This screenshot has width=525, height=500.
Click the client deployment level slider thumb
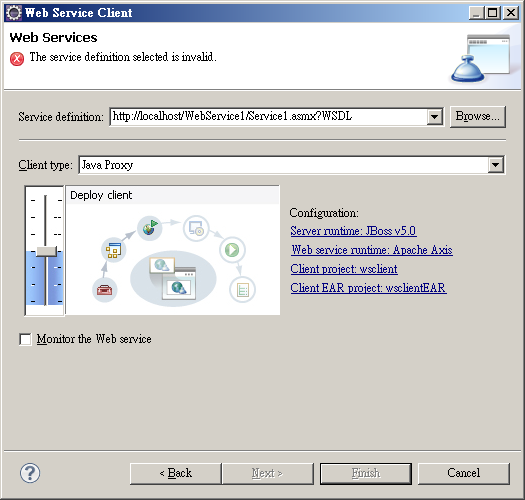tap(46, 251)
